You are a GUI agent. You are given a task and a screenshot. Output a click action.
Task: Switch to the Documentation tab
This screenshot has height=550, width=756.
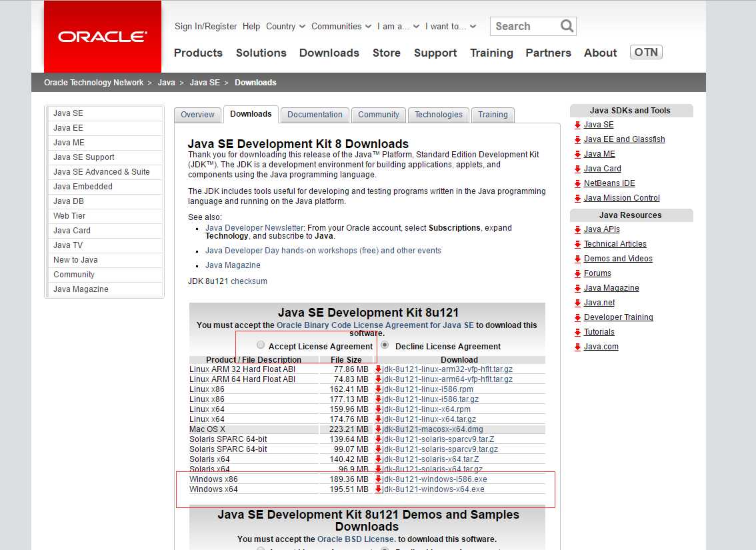tap(315, 115)
